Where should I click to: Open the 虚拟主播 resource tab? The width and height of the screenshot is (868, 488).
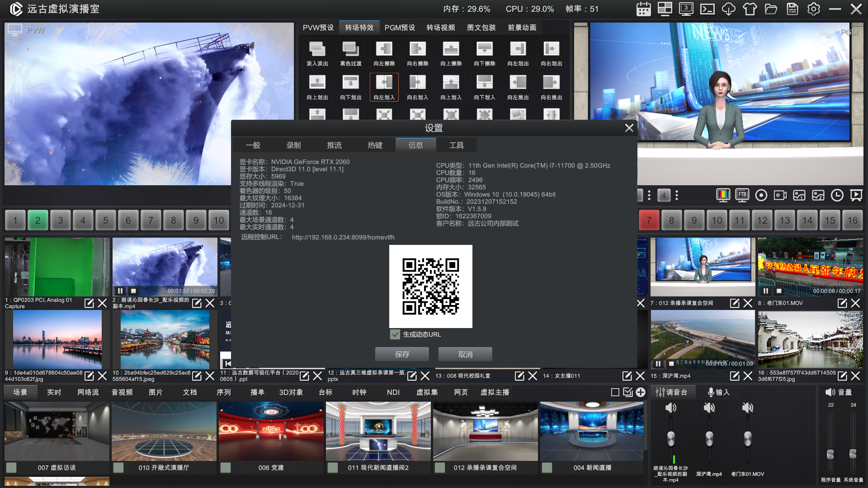[495, 392]
